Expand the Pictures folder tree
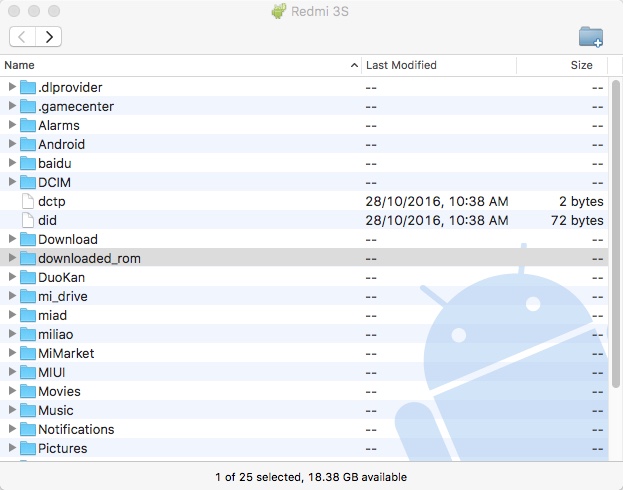 point(12,448)
